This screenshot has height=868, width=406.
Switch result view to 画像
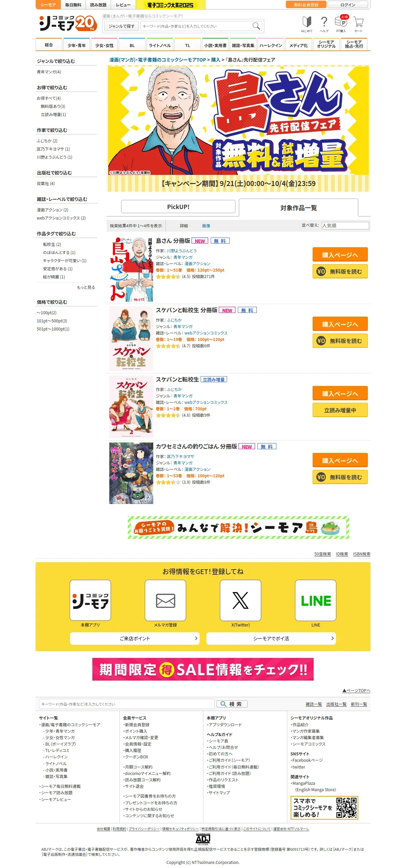[x=206, y=226]
